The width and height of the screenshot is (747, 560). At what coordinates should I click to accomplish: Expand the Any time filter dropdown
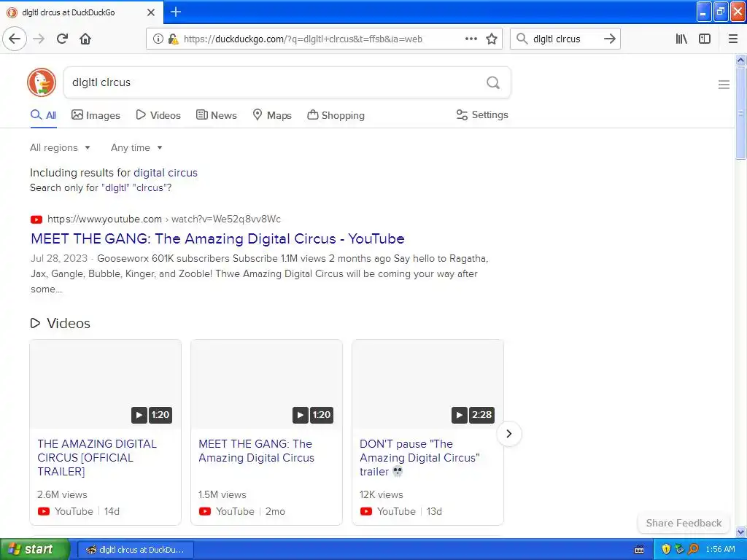coord(136,147)
